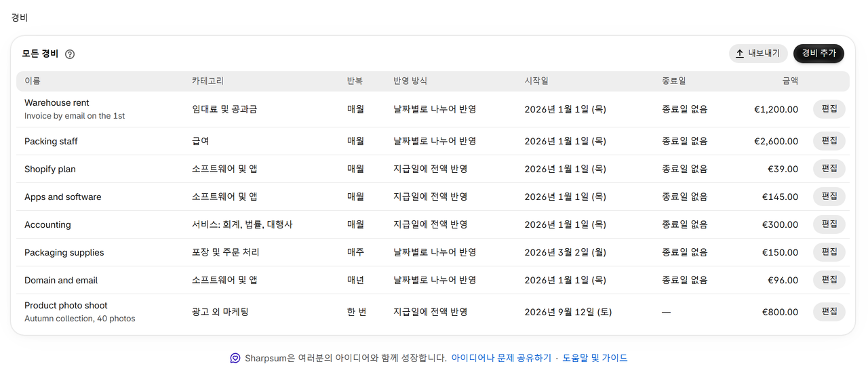Click the 내보내기 export button
The height and width of the screenshot is (381, 868).
point(758,54)
